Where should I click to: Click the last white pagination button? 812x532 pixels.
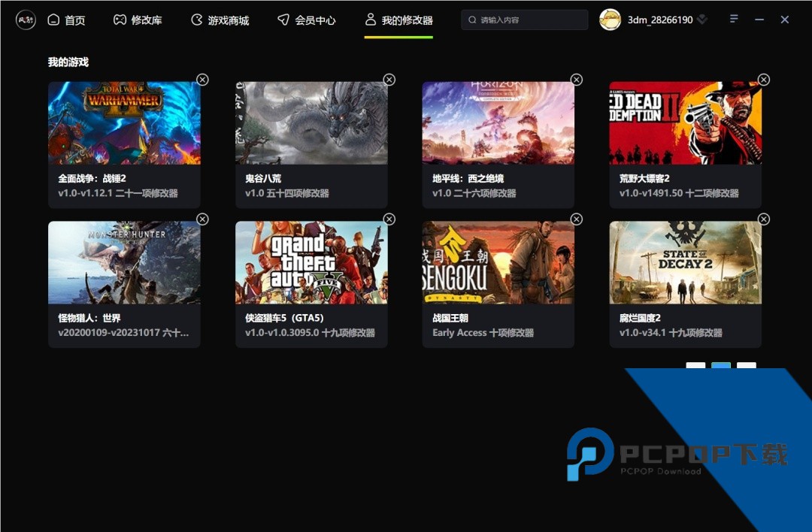[x=747, y=365]
